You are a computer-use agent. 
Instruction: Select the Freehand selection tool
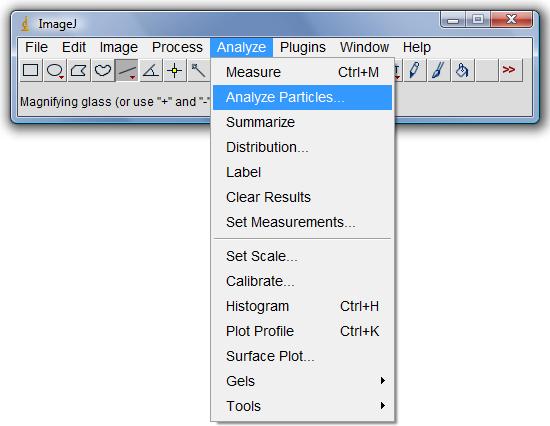(103, 71)
